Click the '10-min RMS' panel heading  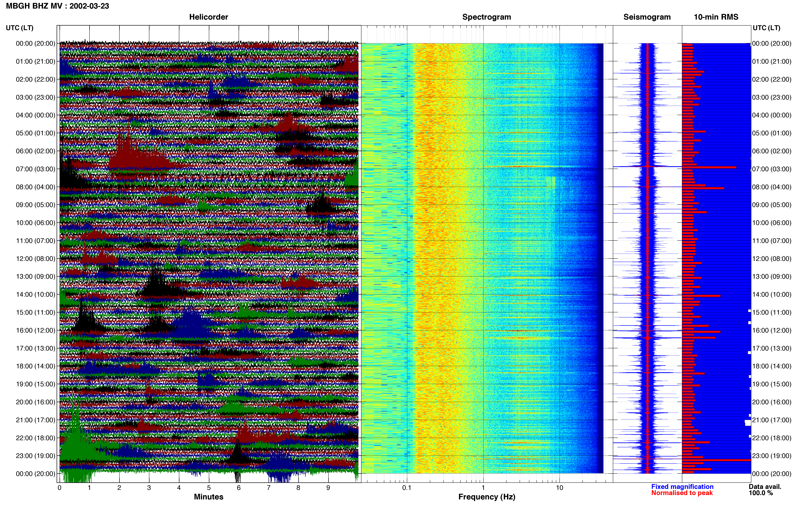[716, 17]
